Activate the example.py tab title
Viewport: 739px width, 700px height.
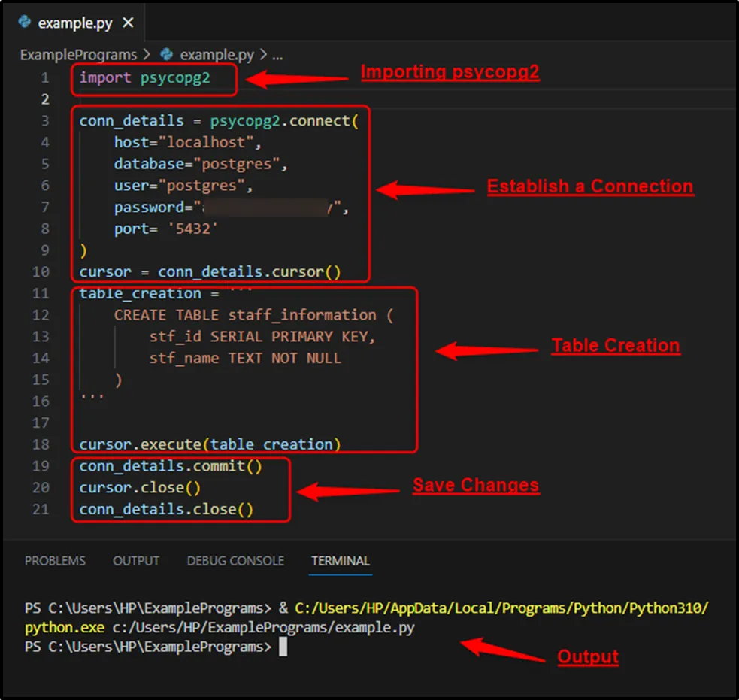tap(75, 23)
